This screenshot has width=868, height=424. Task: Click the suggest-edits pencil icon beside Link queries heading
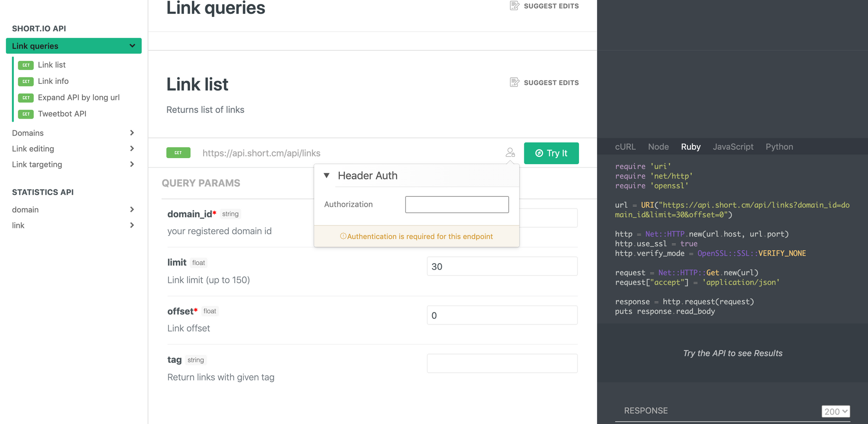(514, 6)
